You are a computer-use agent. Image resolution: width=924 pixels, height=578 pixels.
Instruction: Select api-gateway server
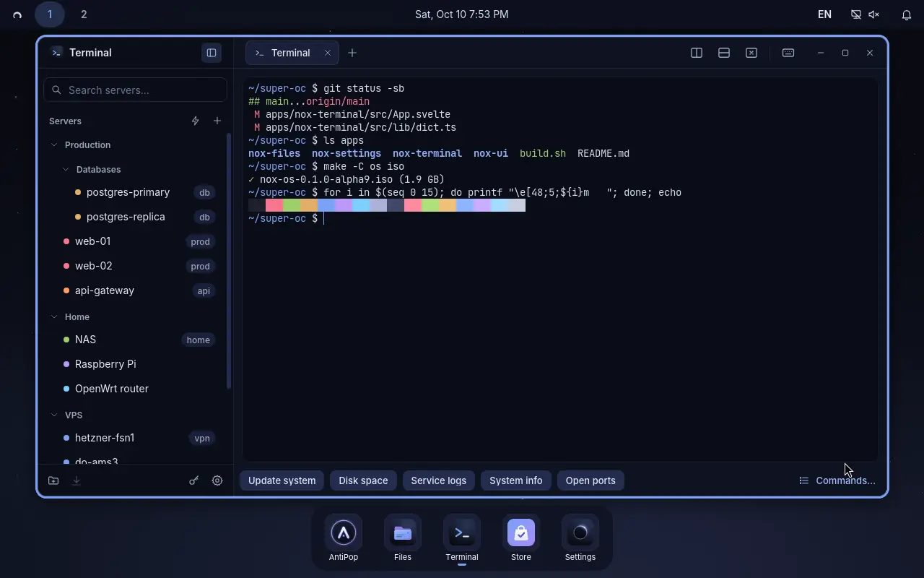[136, 290]
